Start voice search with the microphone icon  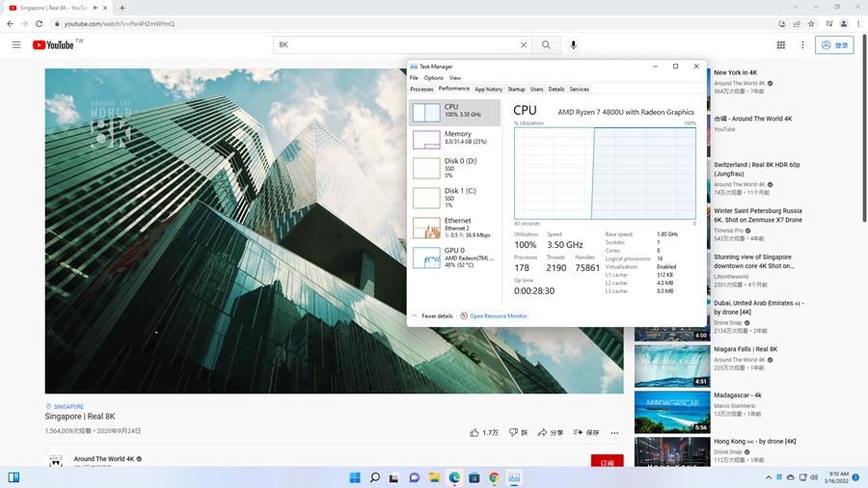574,44
